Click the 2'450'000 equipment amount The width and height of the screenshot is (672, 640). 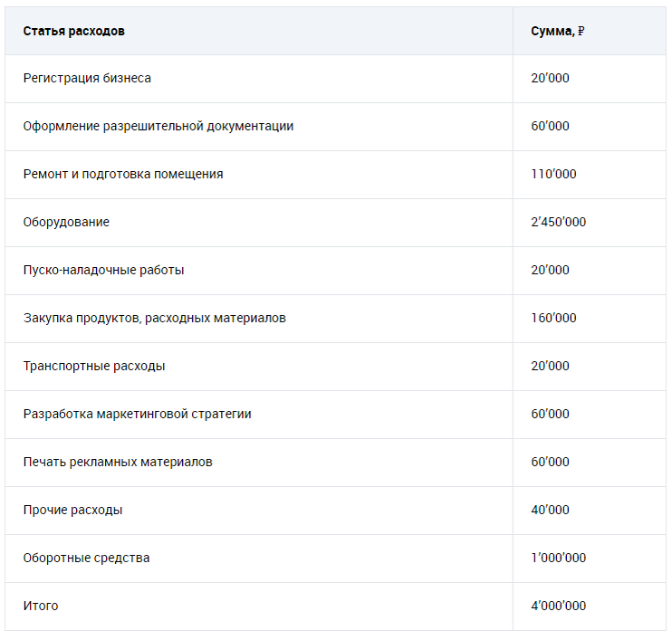point(558,222)
